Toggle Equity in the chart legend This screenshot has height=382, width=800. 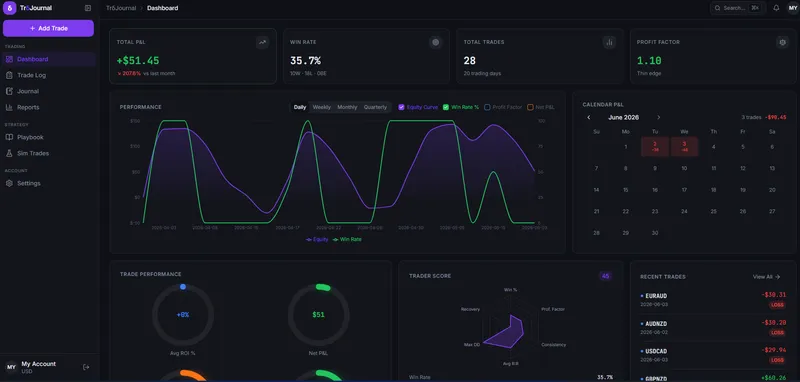(317, 239)
